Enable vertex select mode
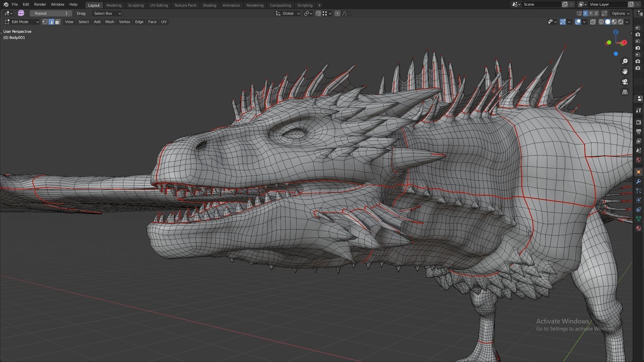This screenshot has height=362, width=644. [x=45, y=22]
